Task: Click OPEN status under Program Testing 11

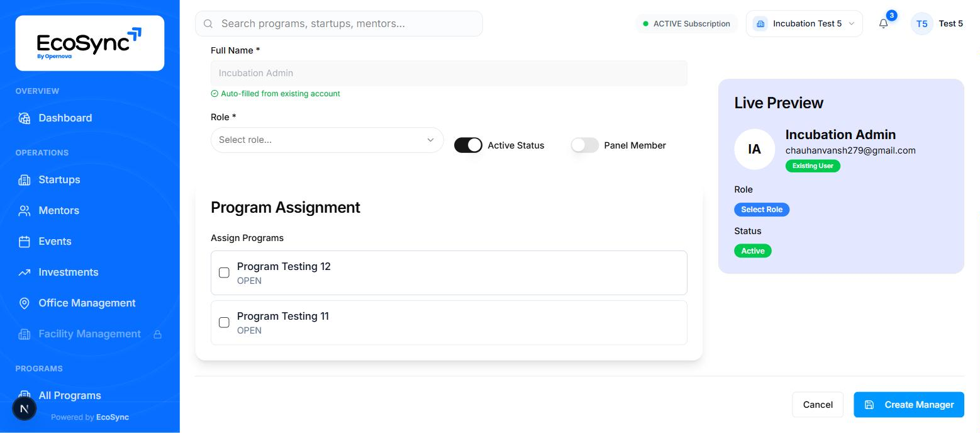Action: click(x=249, y=330)
